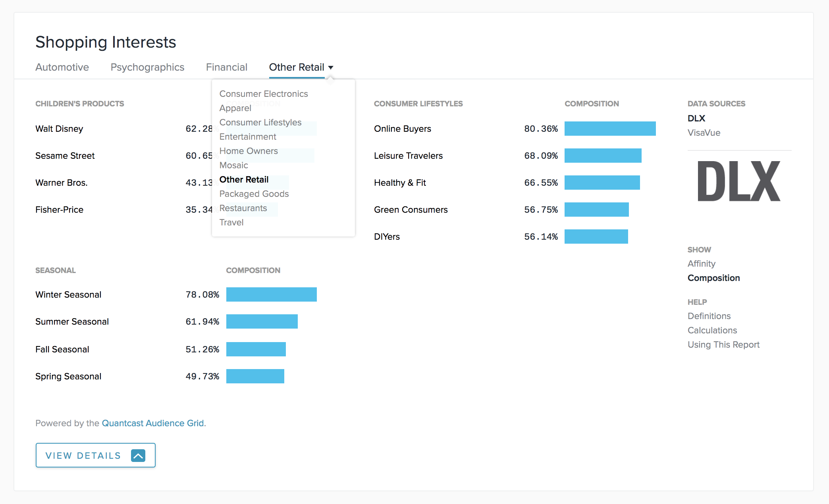Select Entertainment category

pos(247,137)
